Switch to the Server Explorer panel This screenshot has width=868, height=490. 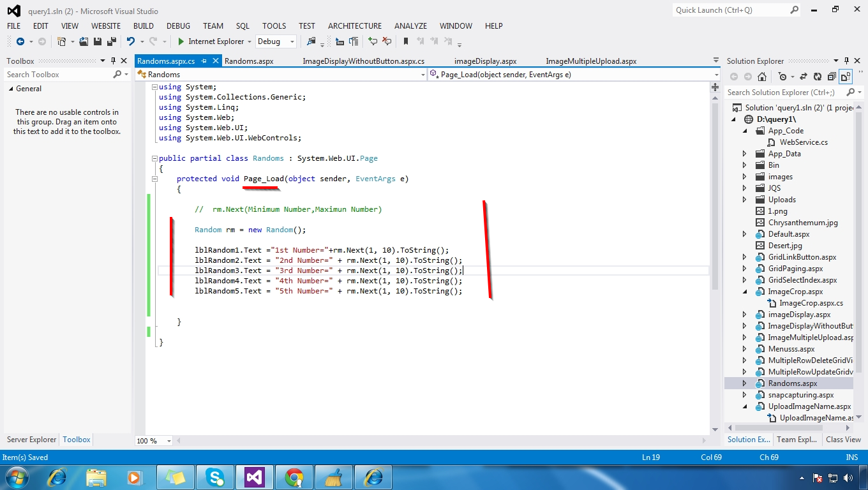tap(31, 440)
